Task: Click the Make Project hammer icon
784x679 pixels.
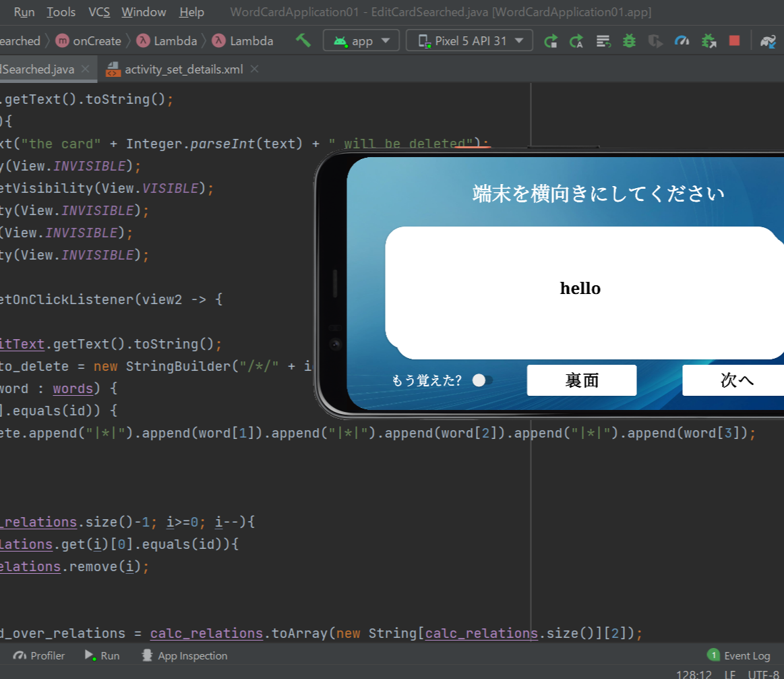Action: [x=303, y=40]
